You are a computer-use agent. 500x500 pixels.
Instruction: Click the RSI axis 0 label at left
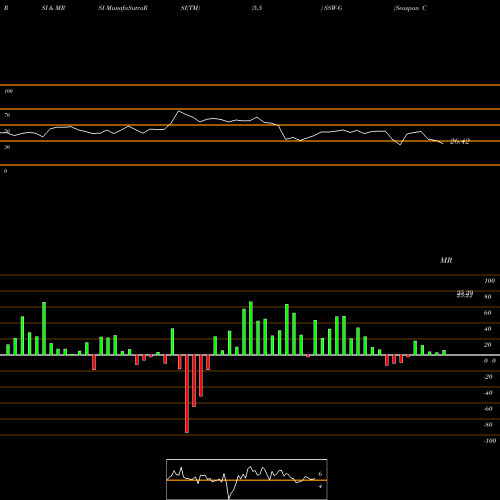[5, 171]
